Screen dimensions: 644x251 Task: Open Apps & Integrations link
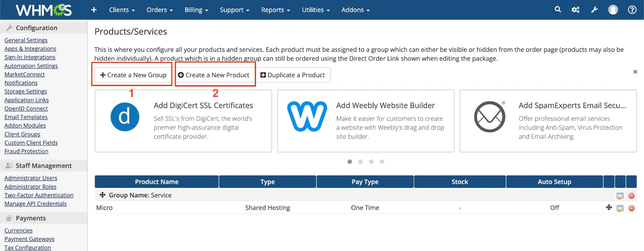[x=30, y=49]
